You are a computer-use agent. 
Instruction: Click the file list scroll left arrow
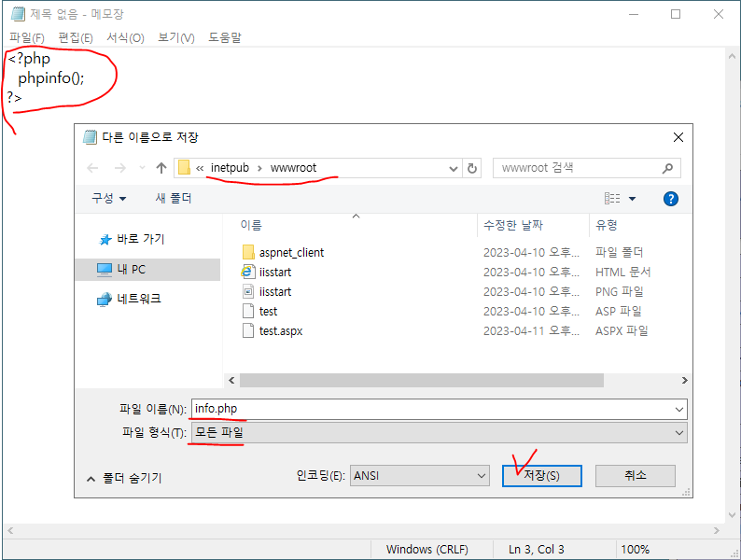click(231, 381)
